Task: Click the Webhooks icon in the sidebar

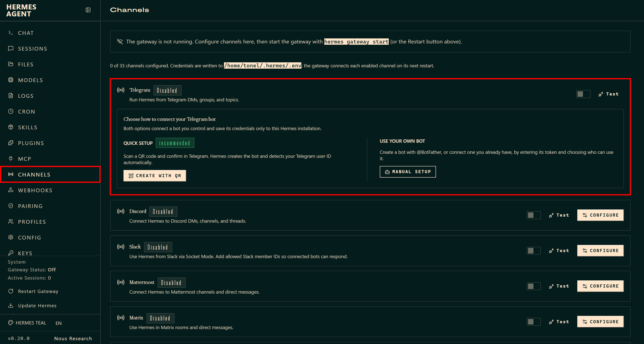Action: 10,190
